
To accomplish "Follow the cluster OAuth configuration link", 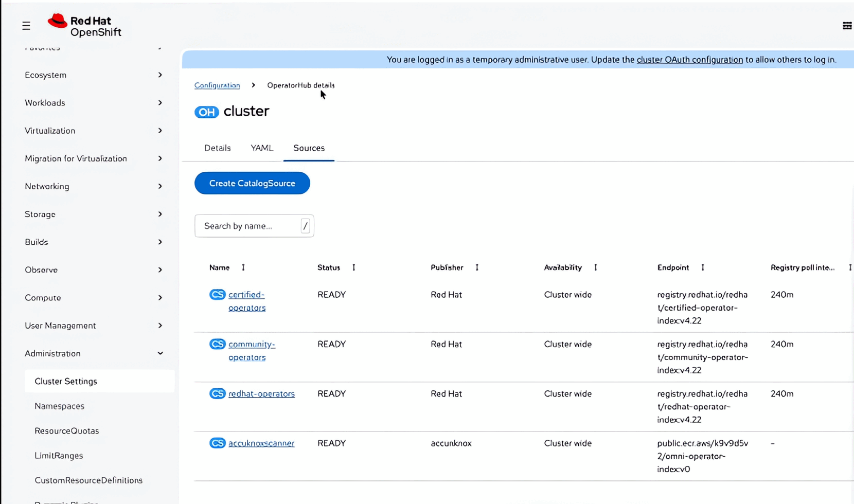I will 690,60.
